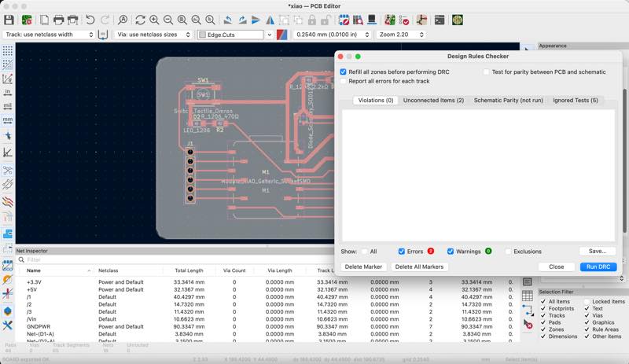629x364 pixels.
Task: Toggle Footprints in Selection Filter
Action: click(543, 309)
